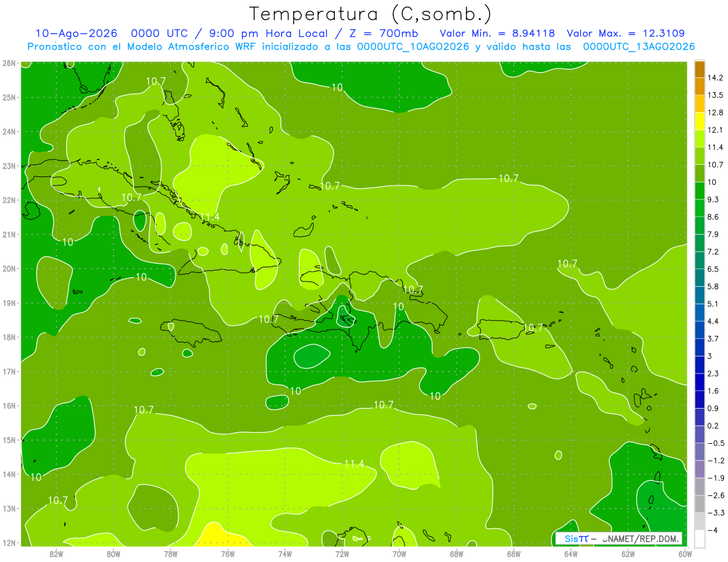Click the 26N latitude axis label

9,63
